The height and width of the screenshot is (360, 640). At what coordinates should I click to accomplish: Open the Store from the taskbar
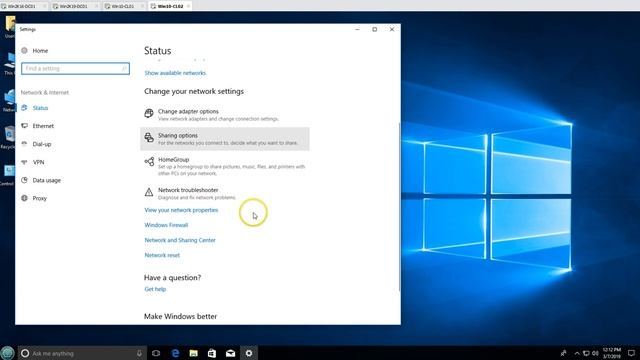(212, 353)
